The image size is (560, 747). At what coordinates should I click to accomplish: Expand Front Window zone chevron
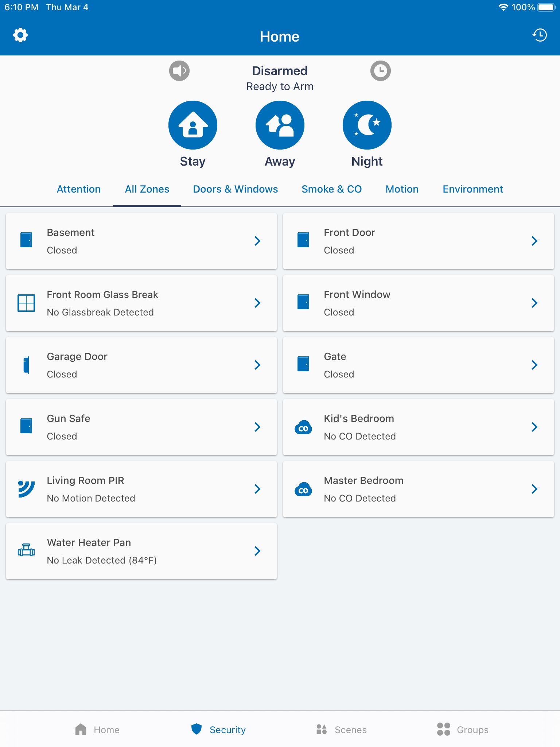pos(534,303)
